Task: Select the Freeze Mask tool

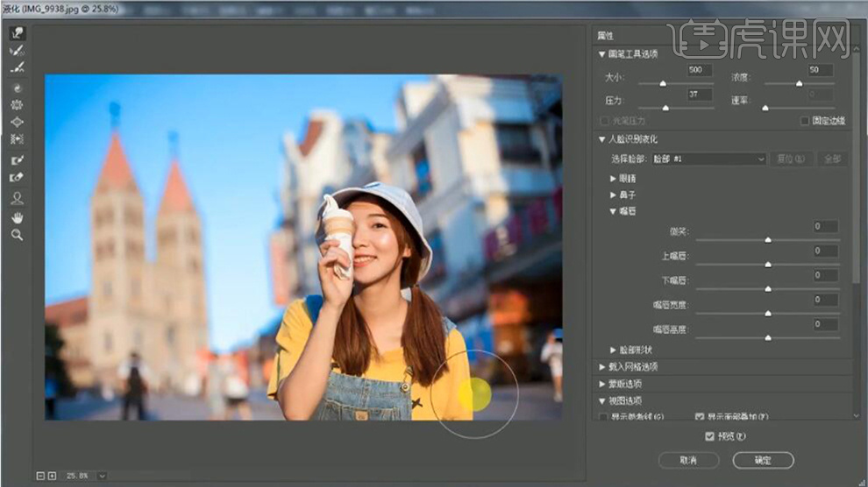Action: pos(17,160)
